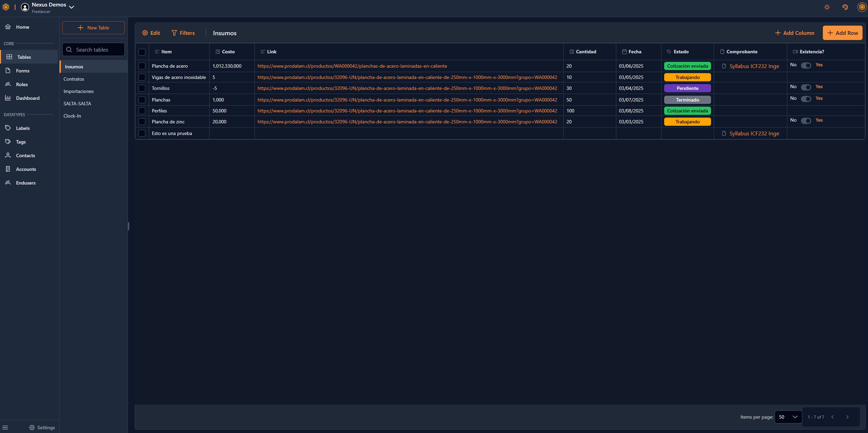
Task: Click the hamburger menu icon at bottom left
Action: (x=5, y=427)
